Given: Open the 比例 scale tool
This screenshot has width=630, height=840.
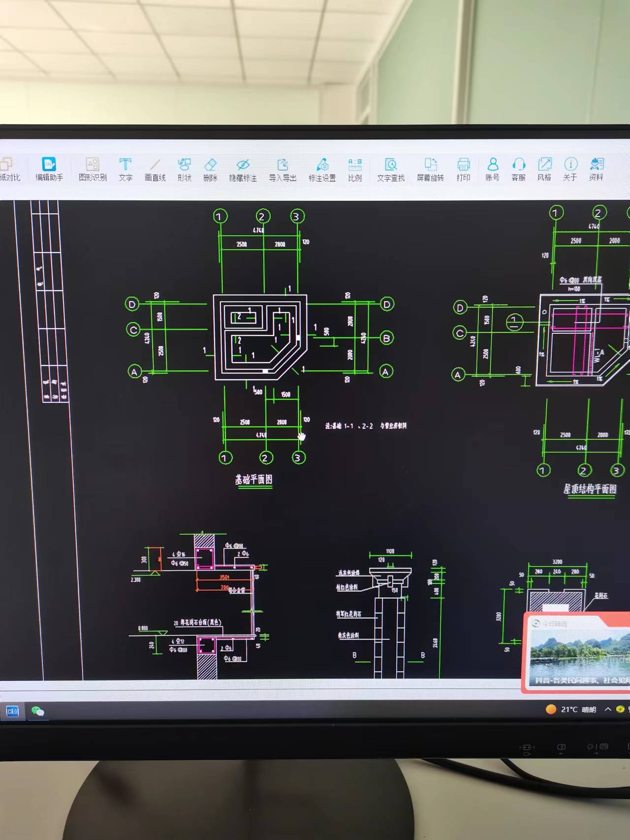Looking at the screenshot, I should pos(355,169).
